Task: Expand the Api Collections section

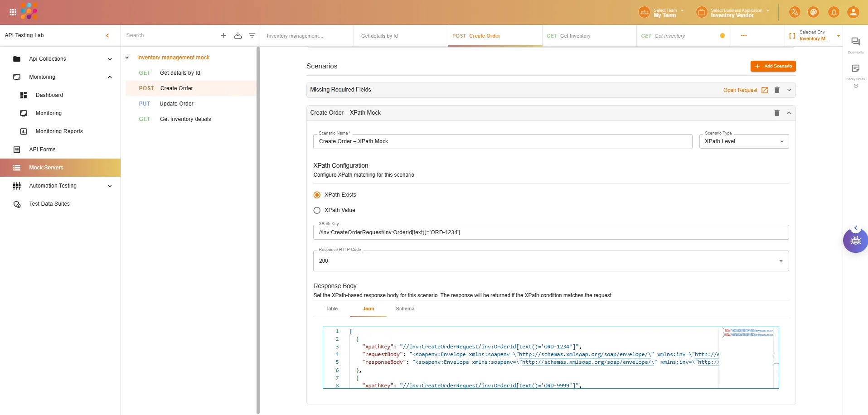Action: click(x=110, y=59)
